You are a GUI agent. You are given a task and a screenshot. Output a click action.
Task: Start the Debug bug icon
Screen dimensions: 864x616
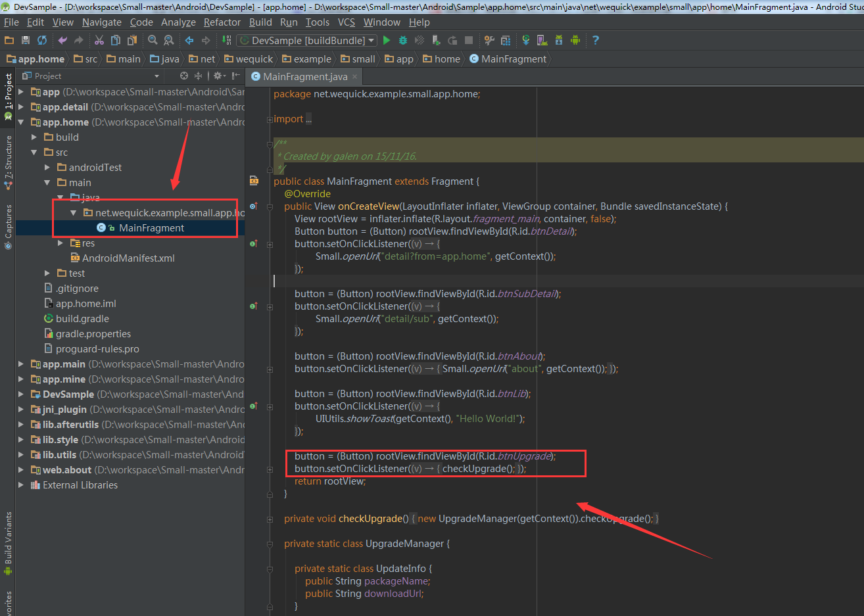403,40
